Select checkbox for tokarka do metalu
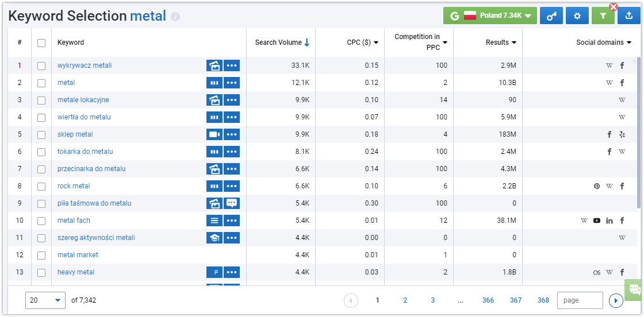Viewport: 644px width, 317px height. pos(41,152)
